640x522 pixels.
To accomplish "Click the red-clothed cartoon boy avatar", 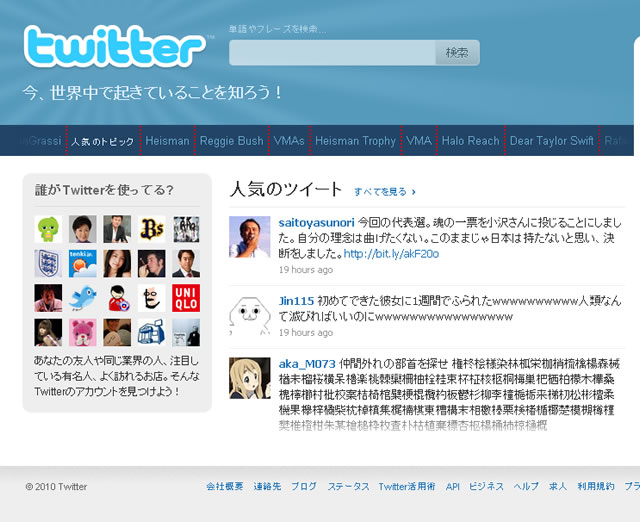I will (x=117, y=298).
